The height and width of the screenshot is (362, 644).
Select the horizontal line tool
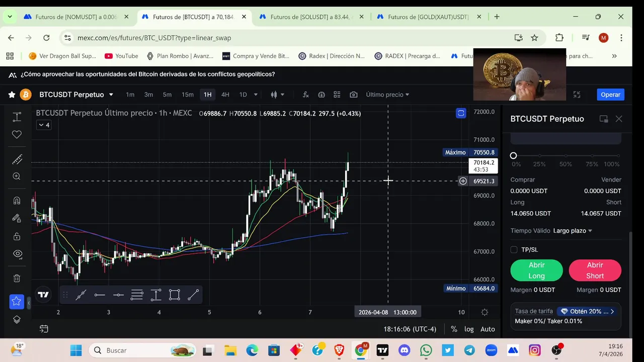click(100, 295)
